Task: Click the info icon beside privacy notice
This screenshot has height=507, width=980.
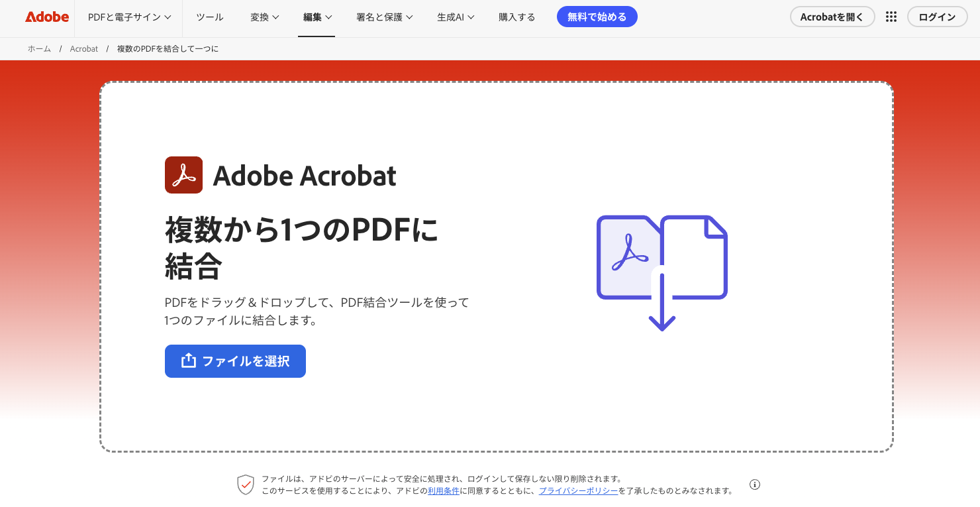Action: coord(755,484)
